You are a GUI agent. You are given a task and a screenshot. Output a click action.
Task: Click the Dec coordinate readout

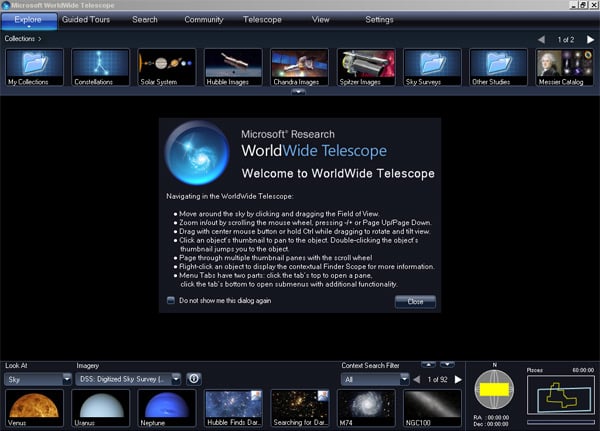[491, 424]
